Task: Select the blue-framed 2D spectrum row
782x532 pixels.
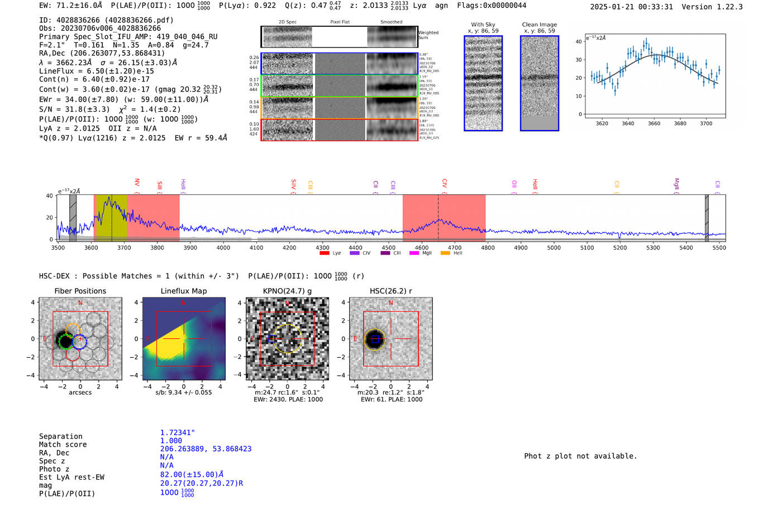Action: 340,64
